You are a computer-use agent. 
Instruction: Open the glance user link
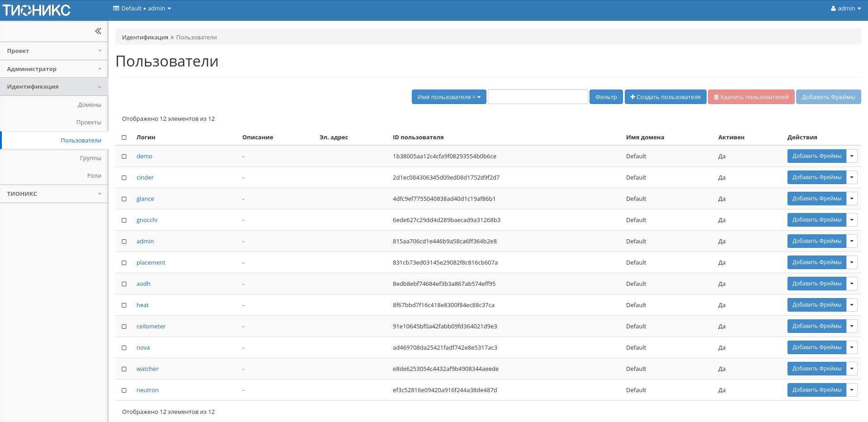[145, 199]
